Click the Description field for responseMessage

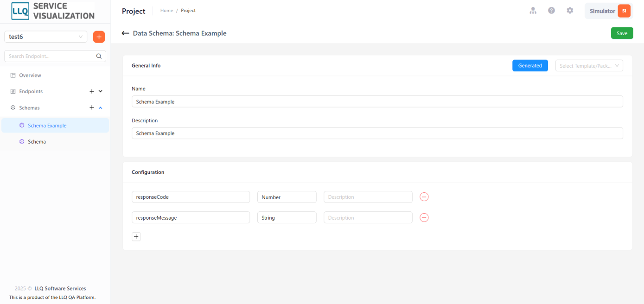coord(368,217)
